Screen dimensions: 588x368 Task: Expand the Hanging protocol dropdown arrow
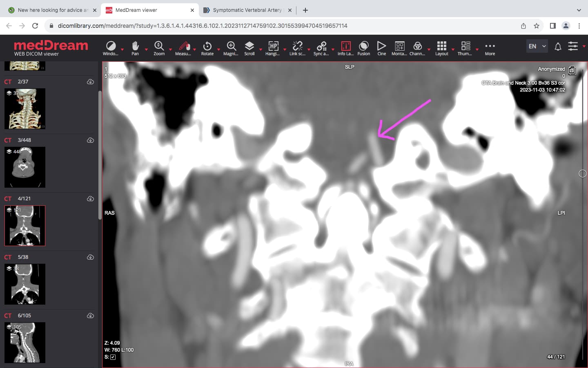click(x=285, y=49)
